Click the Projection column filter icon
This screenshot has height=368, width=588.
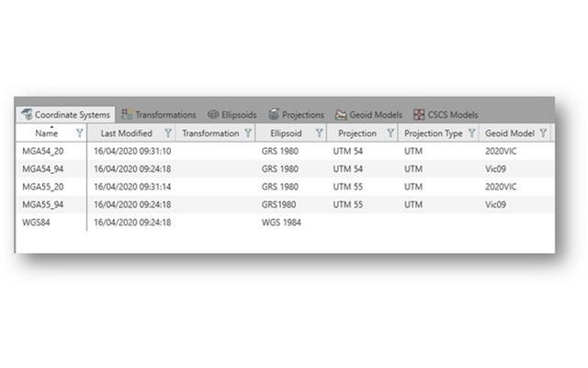click(390, 133)
